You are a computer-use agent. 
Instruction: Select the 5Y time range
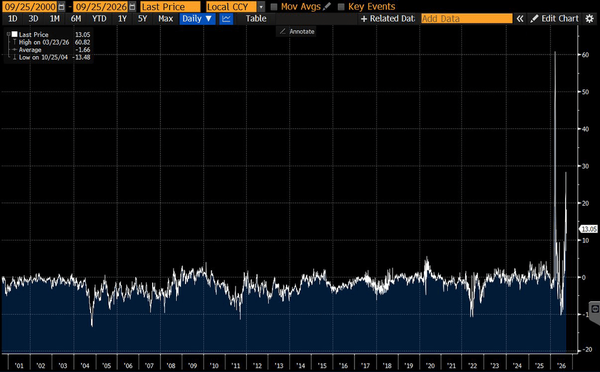tap(142, 19)
